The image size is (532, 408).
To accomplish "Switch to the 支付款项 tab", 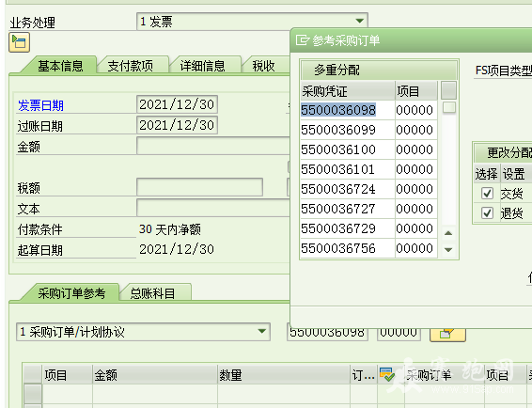I will click(131, 65).
